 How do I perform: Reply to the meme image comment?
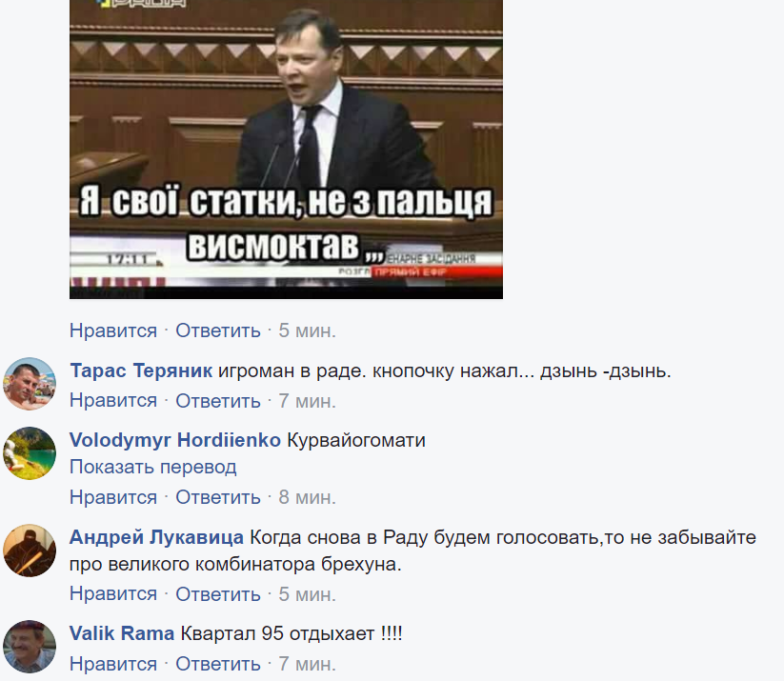[x=218, y=330]
